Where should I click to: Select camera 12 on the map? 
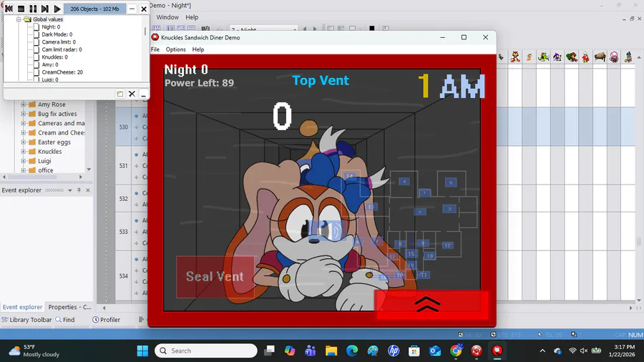[x=447, y=245]
